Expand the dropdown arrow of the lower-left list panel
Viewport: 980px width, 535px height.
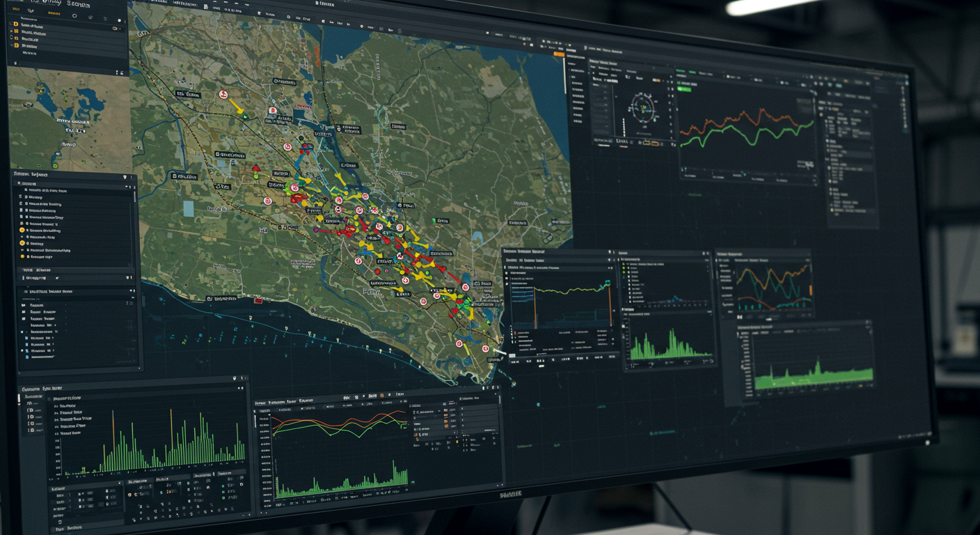pos(131,290)
